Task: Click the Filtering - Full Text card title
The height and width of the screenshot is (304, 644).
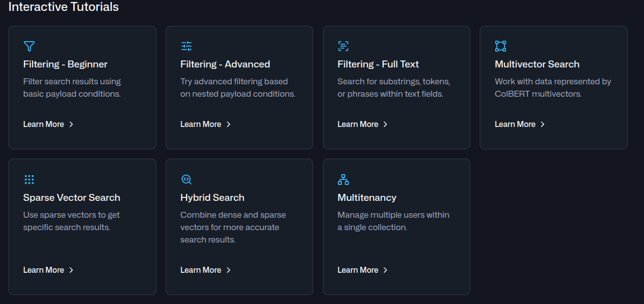Action: (378, 64)
